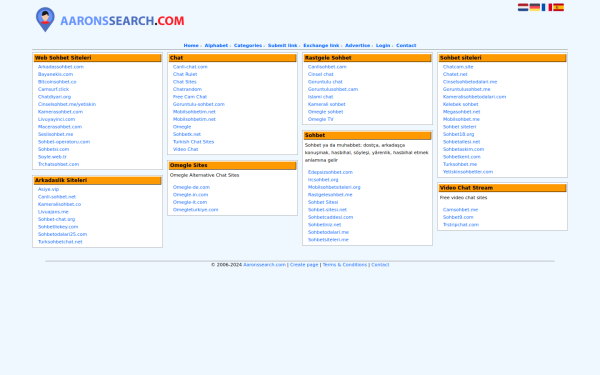The width and height of the screenshot is (600, 375).
Task: Open the Omegleturkiye.com link
Action: (195, 210)
